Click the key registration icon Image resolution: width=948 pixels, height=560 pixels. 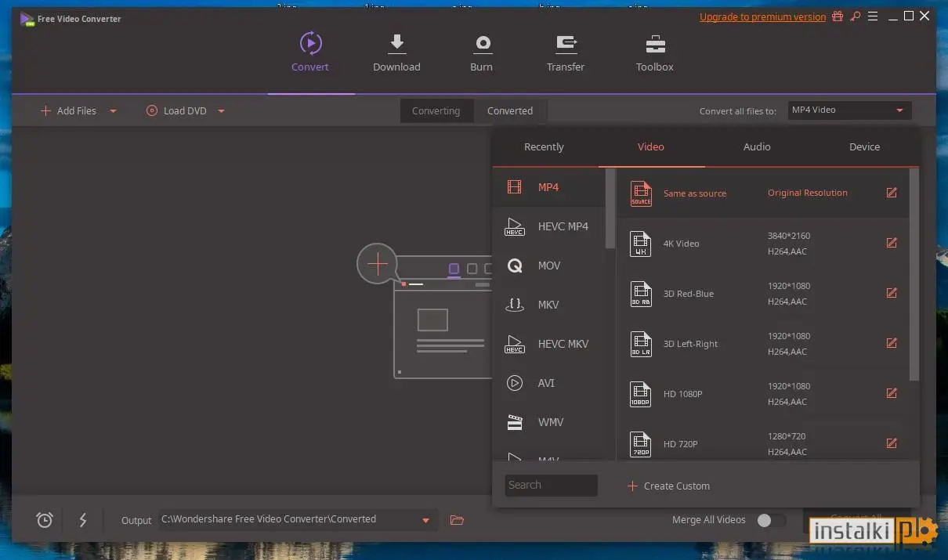tap(856, 16)
